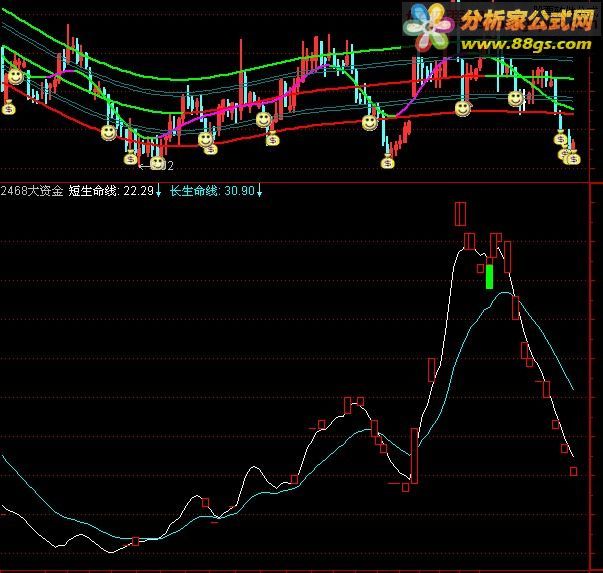Image resolution: width=603 pixels, height=573 pixels.
Task: Select the 短生命线: 22.29 value label
Action: 111,191
